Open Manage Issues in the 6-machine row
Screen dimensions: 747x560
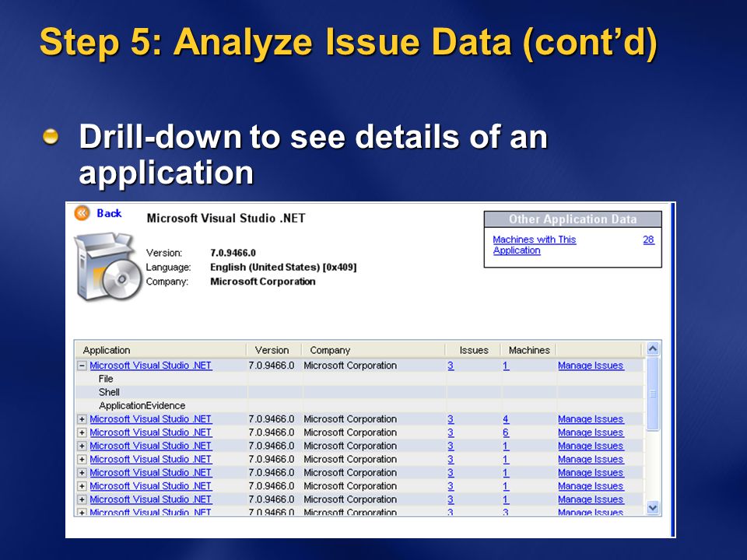(x=591, y=432)
